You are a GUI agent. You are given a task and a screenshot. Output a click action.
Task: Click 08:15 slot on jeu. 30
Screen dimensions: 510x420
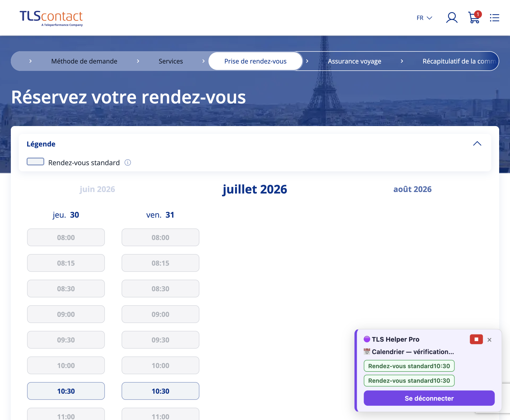coord(66,263)
